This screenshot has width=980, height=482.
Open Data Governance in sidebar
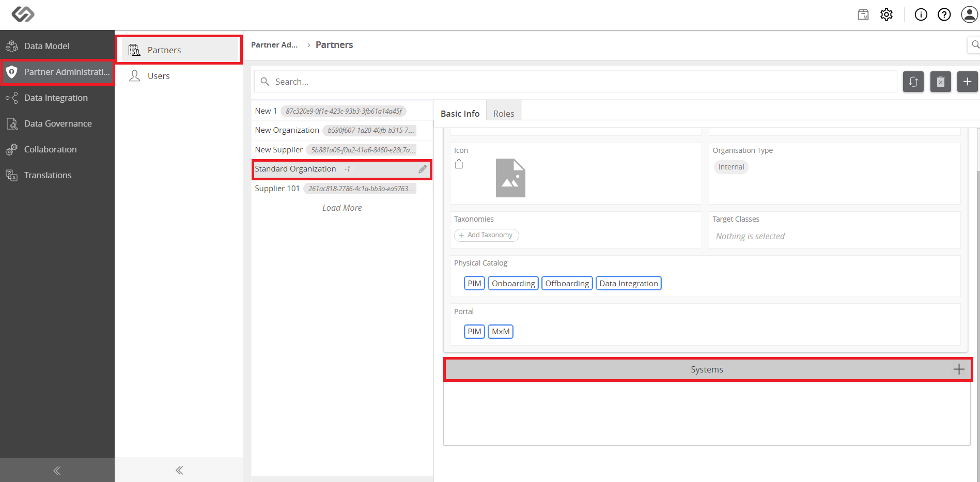tap(57, 123)
